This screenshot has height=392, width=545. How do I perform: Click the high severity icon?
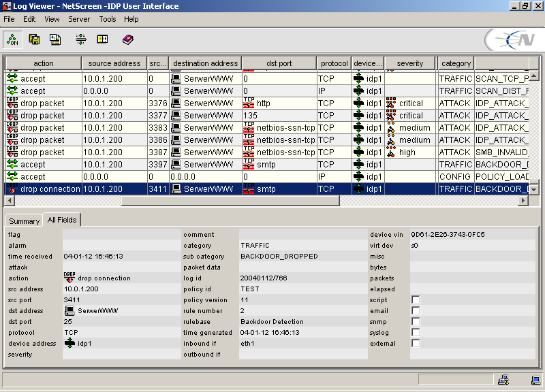tap(391, 152)
